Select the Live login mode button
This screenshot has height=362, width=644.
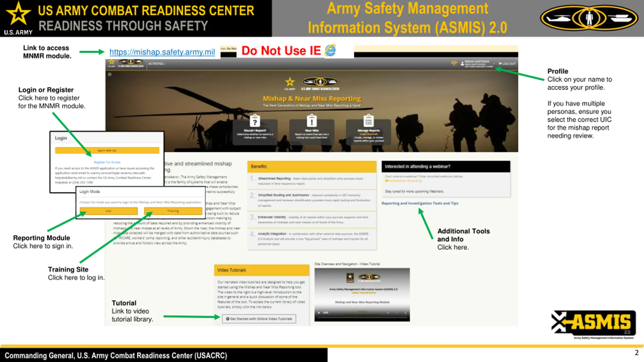coord(108,211)
